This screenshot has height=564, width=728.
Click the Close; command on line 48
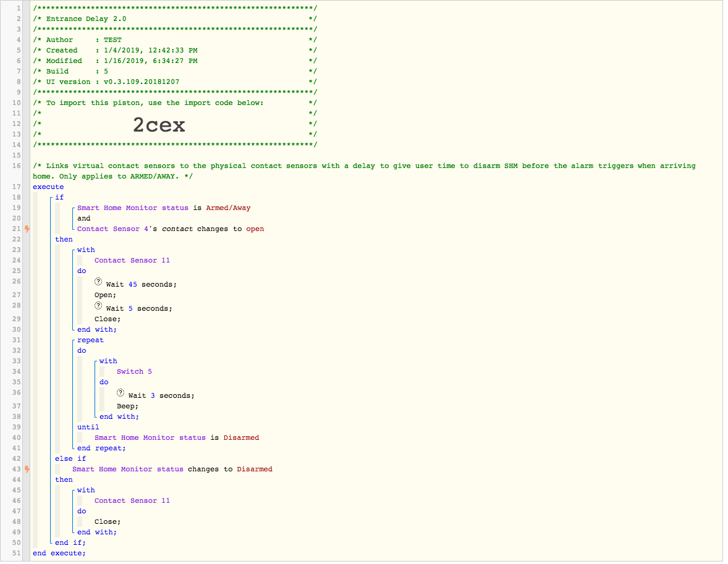108,522
